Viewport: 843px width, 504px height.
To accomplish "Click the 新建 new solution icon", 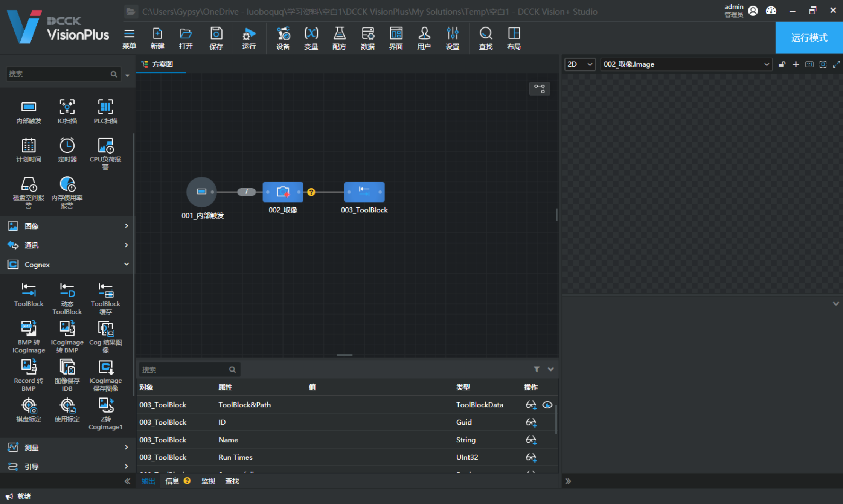I will tap(157, 38).
